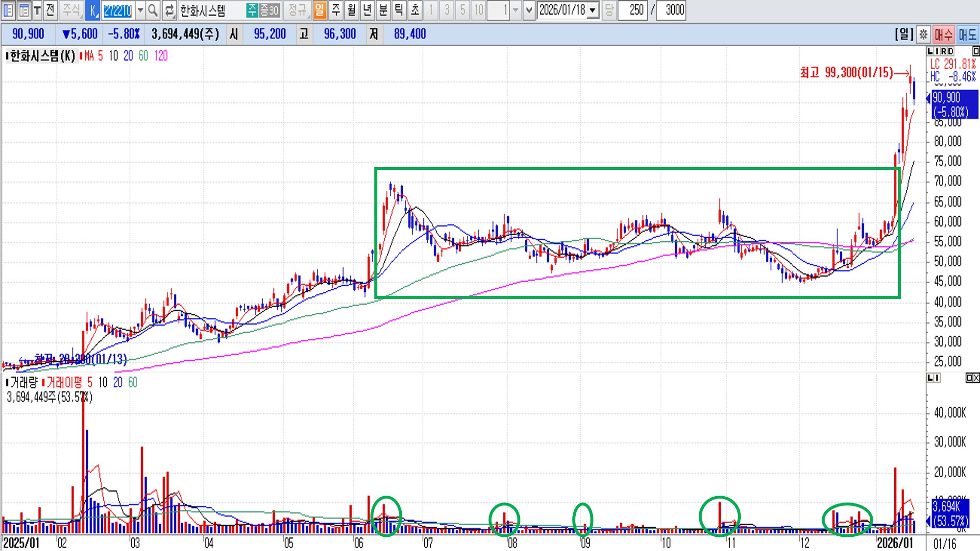Switch to weekly chart period 주
This screenshot has height=551, width=980.
coord(336,10)
